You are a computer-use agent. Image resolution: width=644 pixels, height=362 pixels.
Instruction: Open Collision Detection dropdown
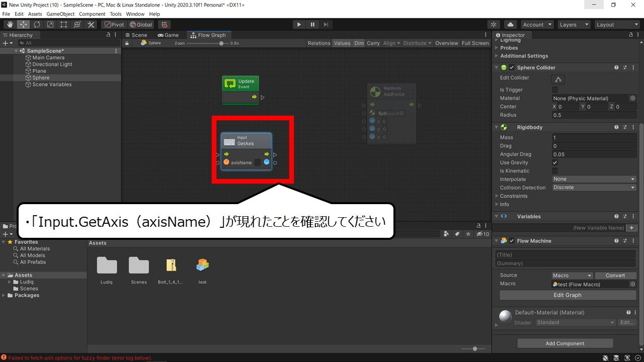pyautogui.click(x=594, y=188)
